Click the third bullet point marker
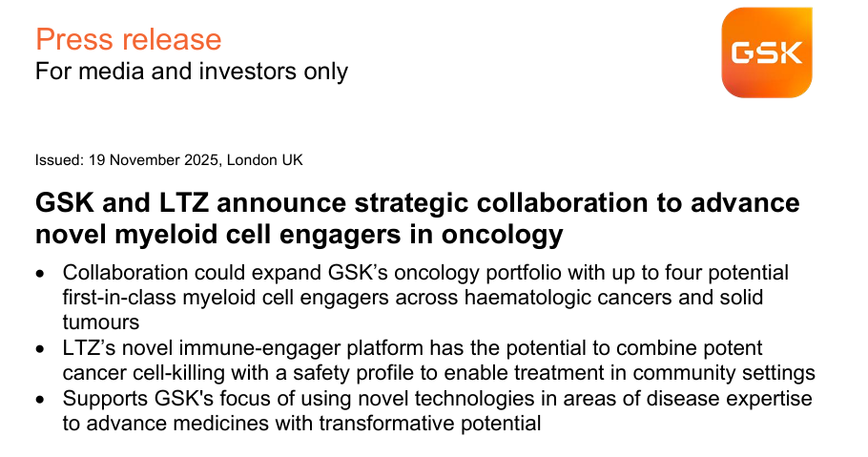The height and width of the screenshot is (457, 868). pos(40,400)
